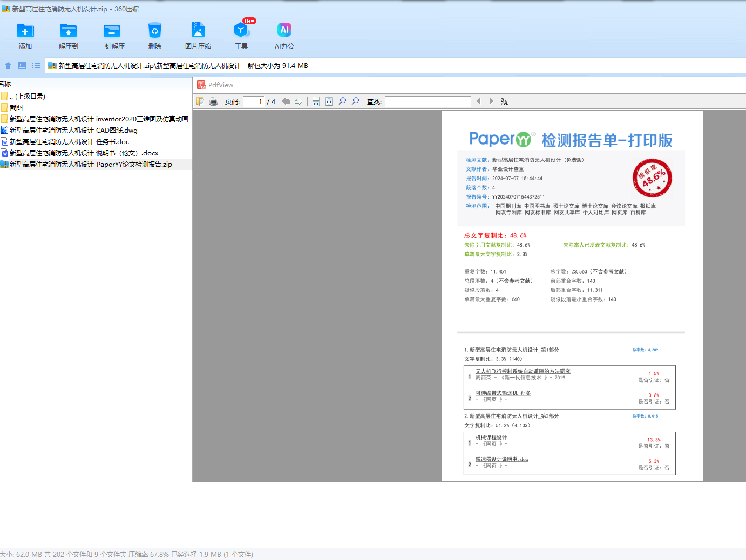Open the 减速器设计说明书.doc source link
This screenshot has width=746, height=560.
(501, 459)
